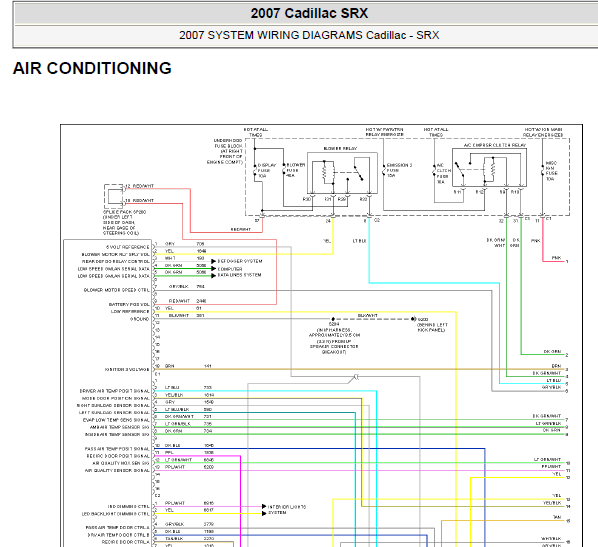This screenshot has height=547, width=598.
Task: Click the 'PASS AIR TEMP POSIT SIGNAL' label
Action: click(x=117, y=449)
